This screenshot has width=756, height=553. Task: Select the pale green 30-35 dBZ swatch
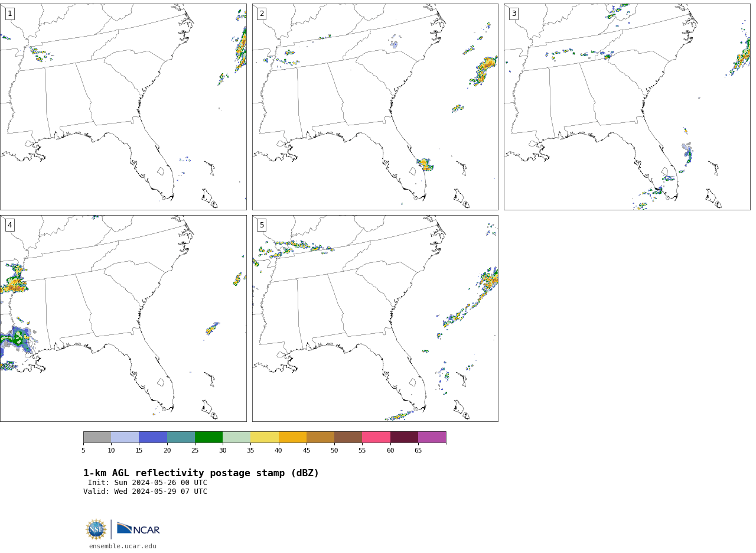(x=237, y=437)
